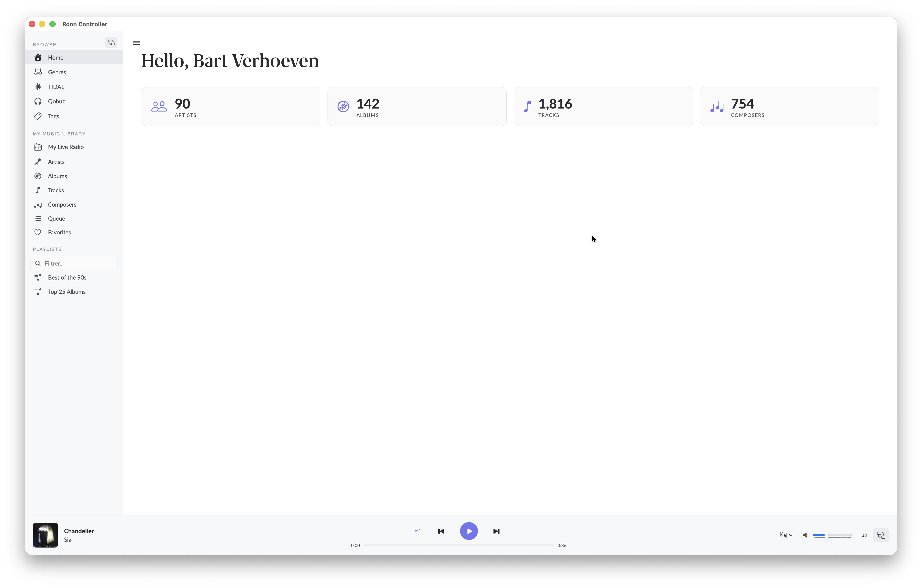Open the TIDAL browse section
The image size is (922, 588).
[x=56, y=87]
